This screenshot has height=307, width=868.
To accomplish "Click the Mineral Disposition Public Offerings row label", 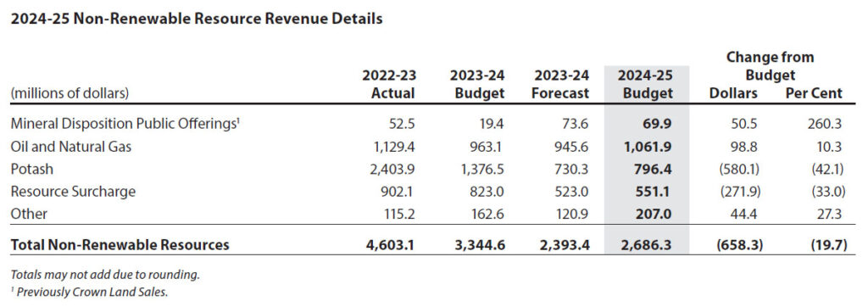I will (x=125, y=124).
